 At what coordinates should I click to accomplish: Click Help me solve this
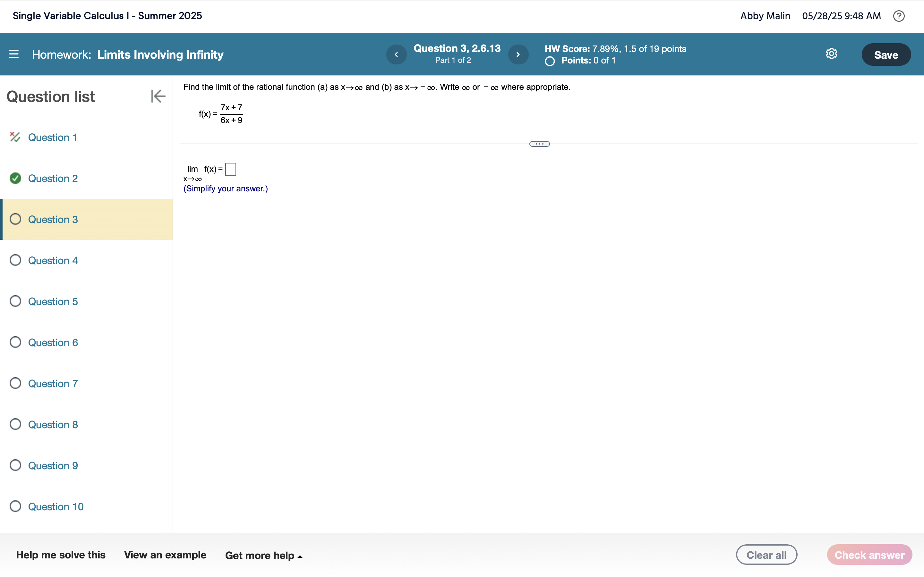click(x=61, y=555)
